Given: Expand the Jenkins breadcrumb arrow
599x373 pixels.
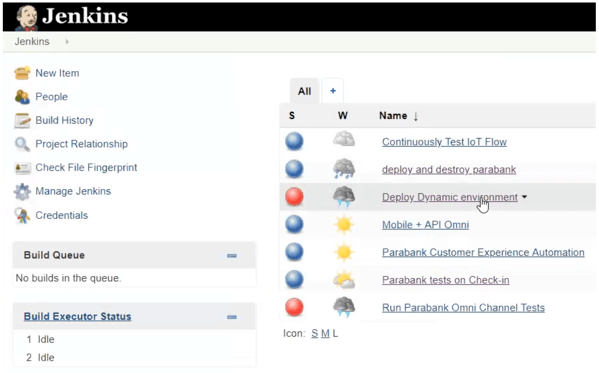Looking at the screenshot, I should tap(67, 41).
